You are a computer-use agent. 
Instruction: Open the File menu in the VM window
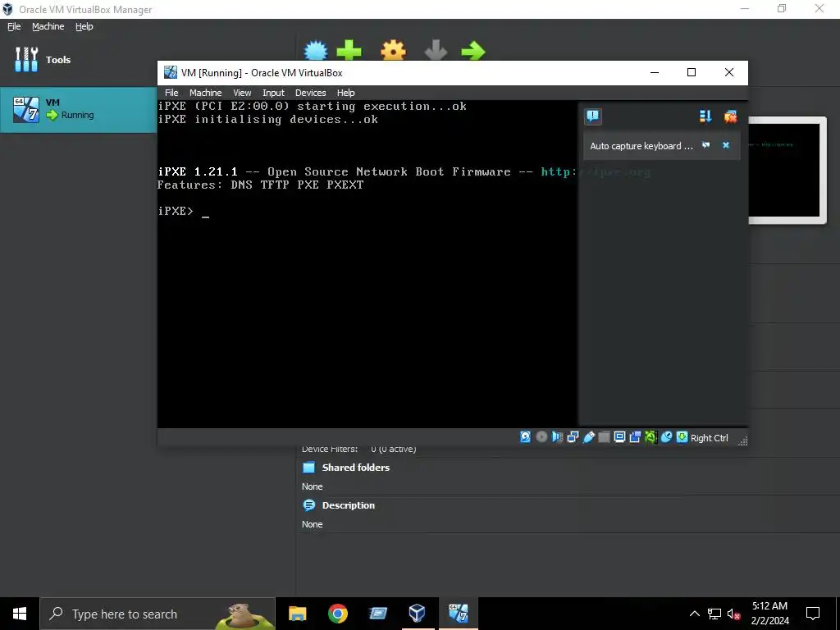click(x=171, y=93)
